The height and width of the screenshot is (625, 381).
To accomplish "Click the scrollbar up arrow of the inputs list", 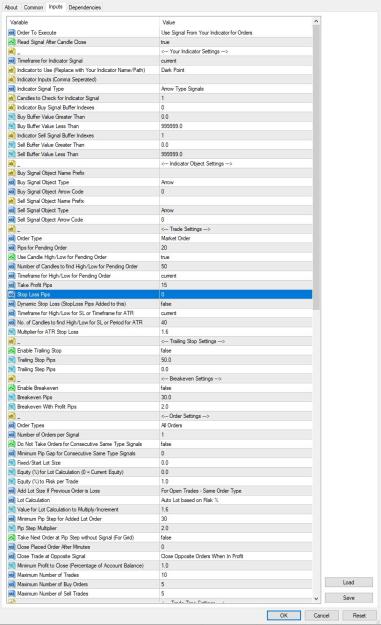I will tap(316, 21).
